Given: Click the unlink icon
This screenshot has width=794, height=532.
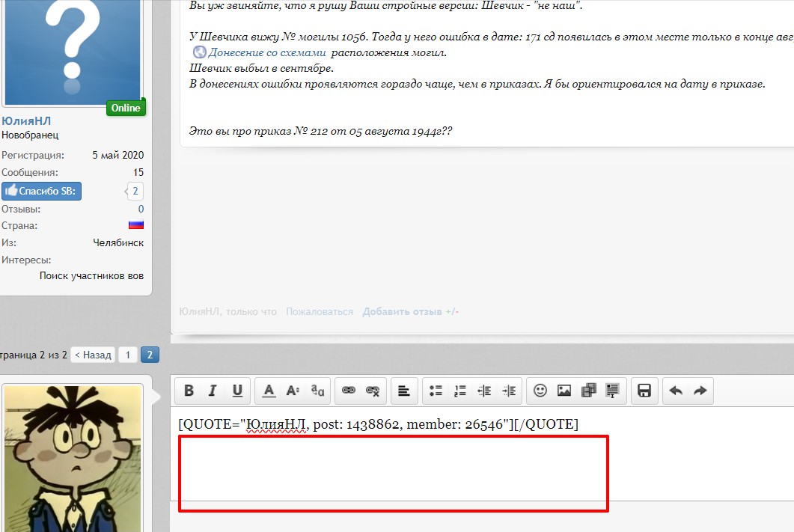Looking at the screenshot, I should point(373,391).
